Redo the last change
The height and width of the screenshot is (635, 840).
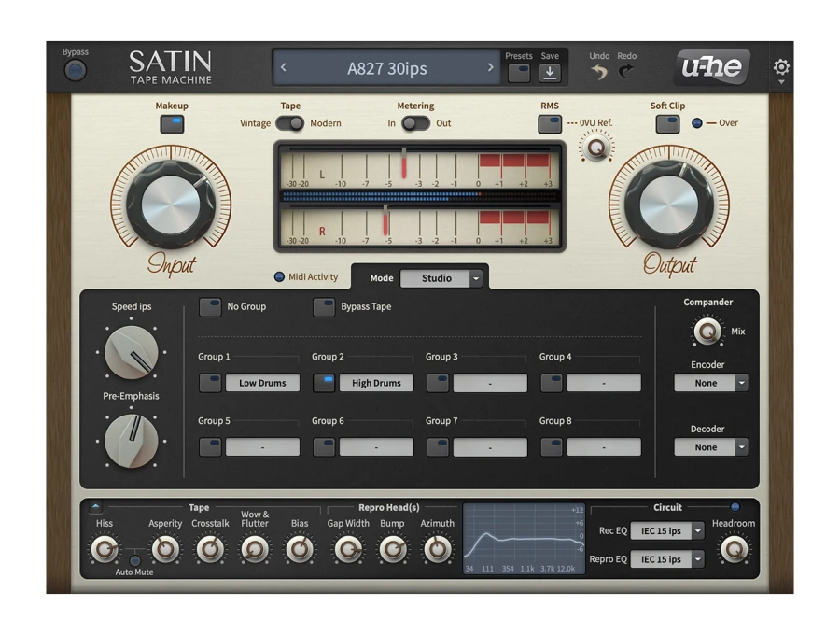coord(626,71)
